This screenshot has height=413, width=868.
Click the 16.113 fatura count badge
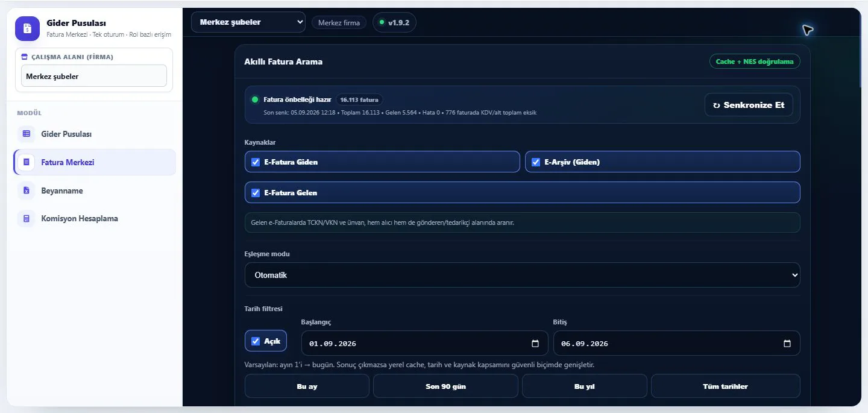tap(359, 100)
